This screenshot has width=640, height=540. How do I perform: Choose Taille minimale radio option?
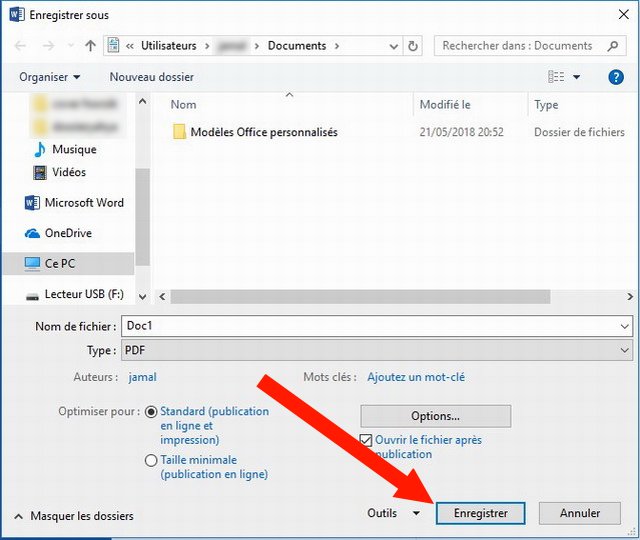pos(151,461)
